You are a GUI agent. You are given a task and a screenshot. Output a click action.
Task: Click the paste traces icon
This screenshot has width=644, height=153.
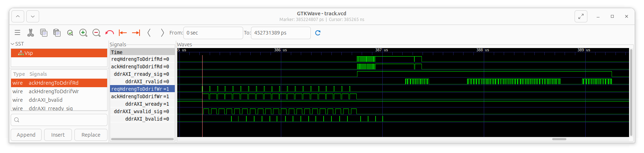[57, 33]
